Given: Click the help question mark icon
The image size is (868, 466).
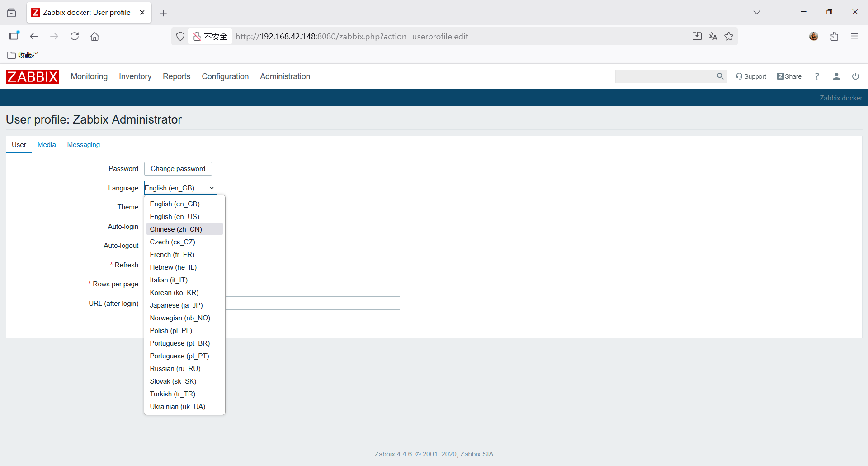Looking at the screenshot, I should tap(817, 76).
